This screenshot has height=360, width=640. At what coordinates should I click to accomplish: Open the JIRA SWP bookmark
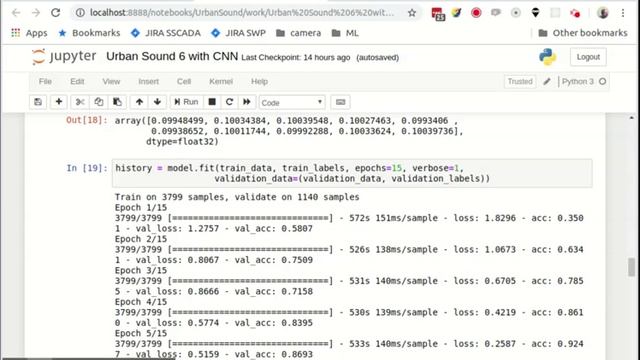coord(239,33)
